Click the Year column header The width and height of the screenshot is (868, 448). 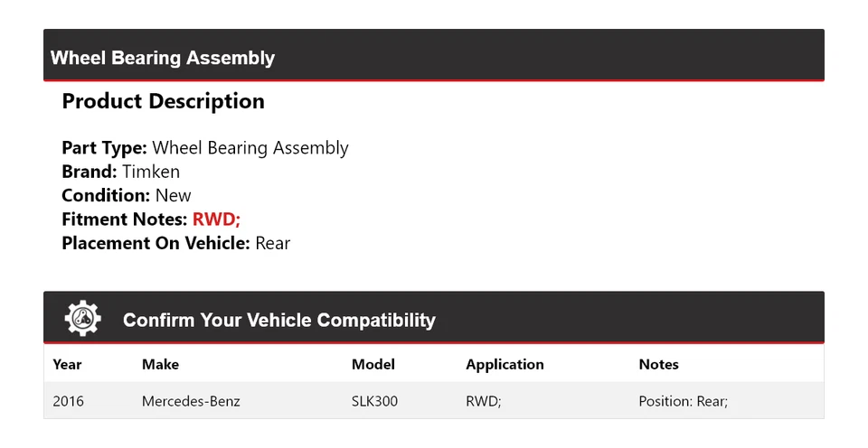point(67,365)
